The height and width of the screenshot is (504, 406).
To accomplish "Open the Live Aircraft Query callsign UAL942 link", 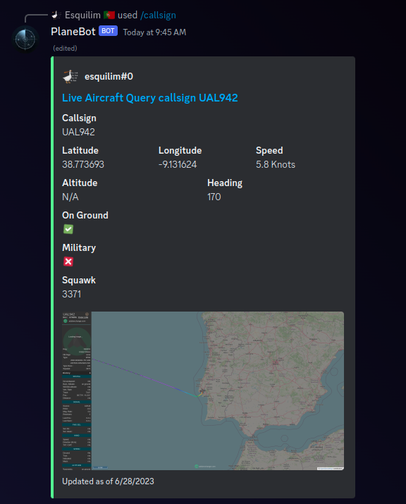I will 150,98.
